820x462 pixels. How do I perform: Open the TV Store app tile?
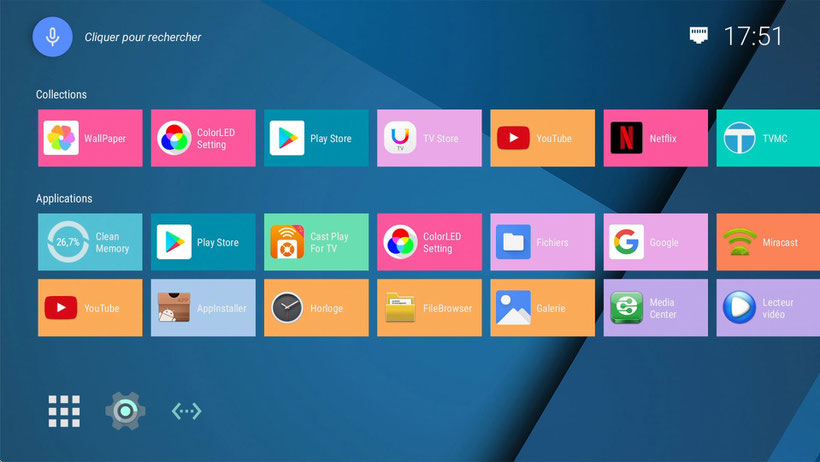pyautogui.click(x=429, y=138)
